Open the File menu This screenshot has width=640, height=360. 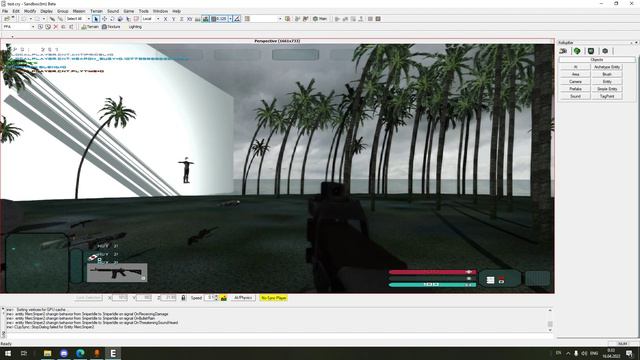point(5,11)
